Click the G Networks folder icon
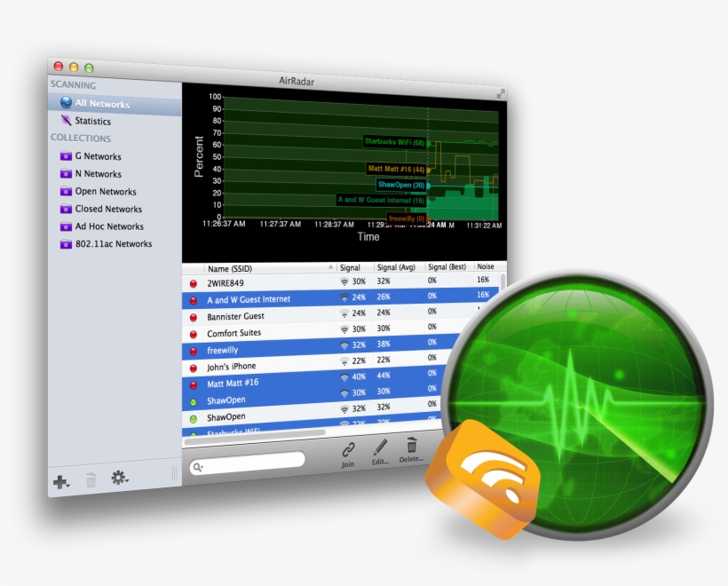 coord(66,155)
